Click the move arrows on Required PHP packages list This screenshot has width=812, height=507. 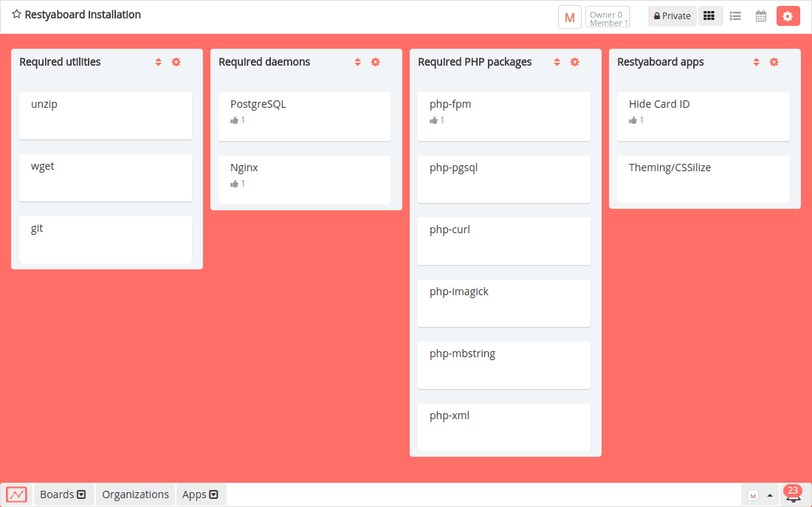[557, 62]
